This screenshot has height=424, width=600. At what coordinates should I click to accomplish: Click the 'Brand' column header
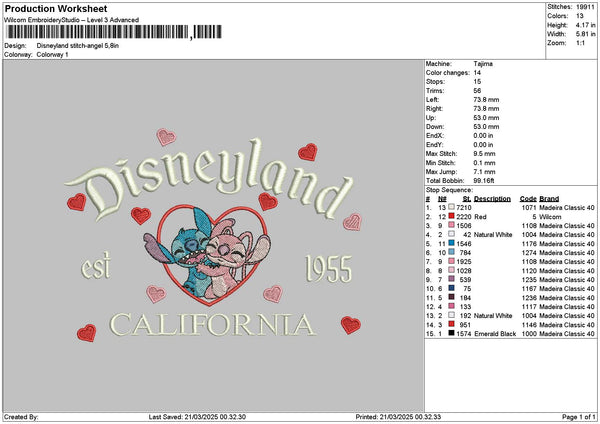click(x=549, y=199)
